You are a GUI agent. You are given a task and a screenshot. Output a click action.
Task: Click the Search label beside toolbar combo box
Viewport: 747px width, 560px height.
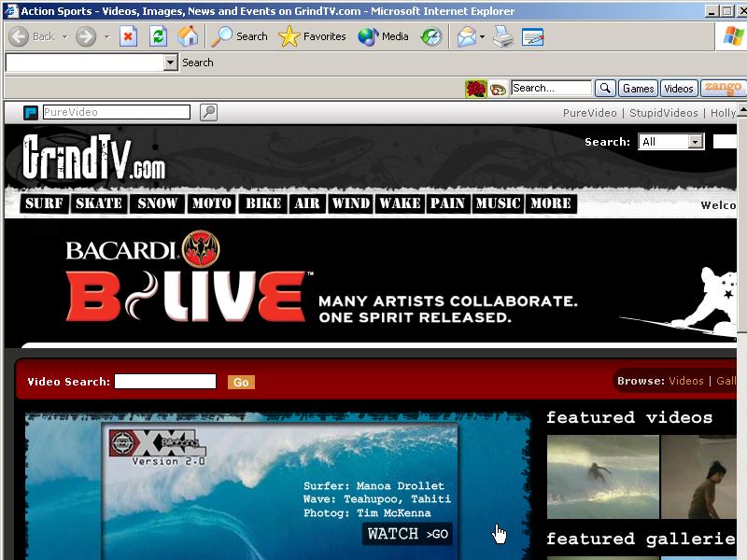[x=198, y=63]
